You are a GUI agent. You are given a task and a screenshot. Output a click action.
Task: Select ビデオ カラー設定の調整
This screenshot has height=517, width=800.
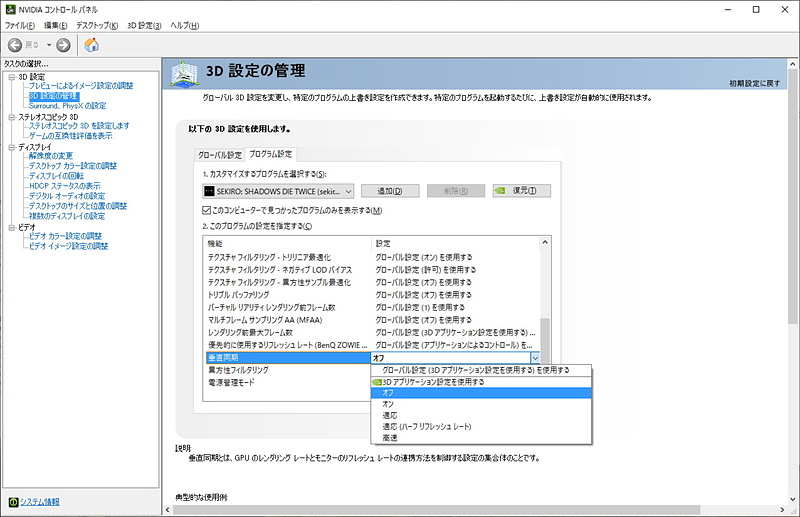click(x=65, y=236)
